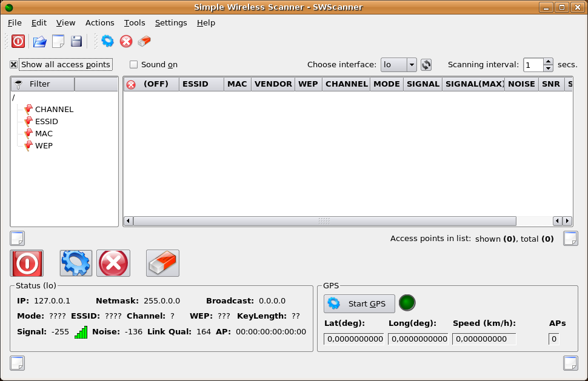This screenshot has height=381, width=588.
Task: Click the note icon below the filter panel
Action: pos(17,238)
